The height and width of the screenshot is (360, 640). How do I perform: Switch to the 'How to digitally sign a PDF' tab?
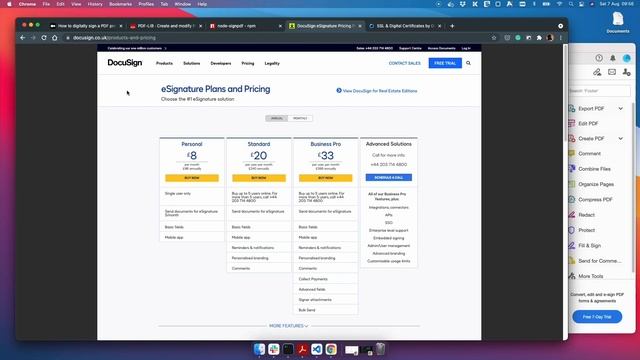click(x=86, y=26)
